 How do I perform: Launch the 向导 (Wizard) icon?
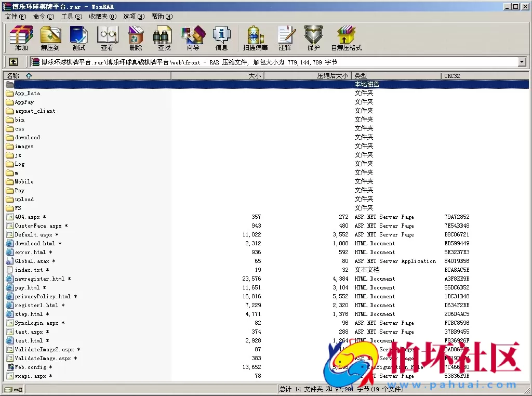click(193, 38)
